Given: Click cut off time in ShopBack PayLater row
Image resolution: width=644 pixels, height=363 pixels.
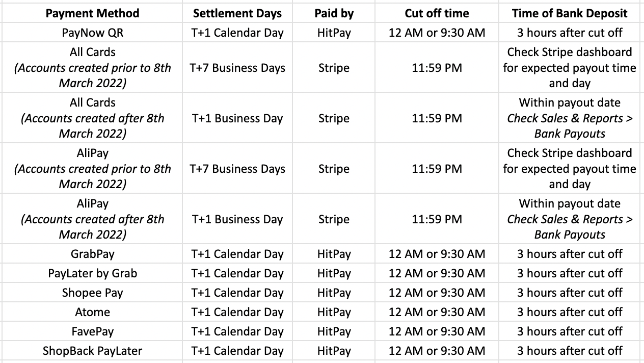Looking at the screenshot, I should pyautogui.click(x=437, y=351).
